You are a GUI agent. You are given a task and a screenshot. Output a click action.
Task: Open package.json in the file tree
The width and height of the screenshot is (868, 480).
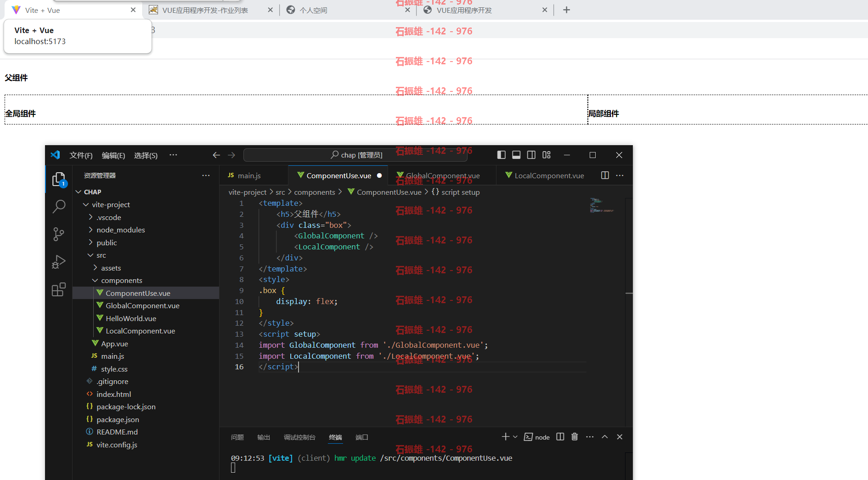146,419
